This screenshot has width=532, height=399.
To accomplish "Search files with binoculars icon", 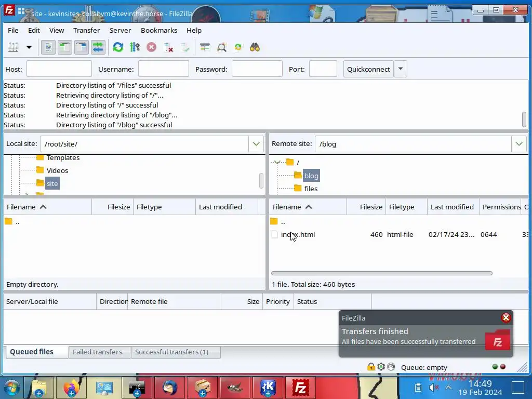I will point(255,47).
